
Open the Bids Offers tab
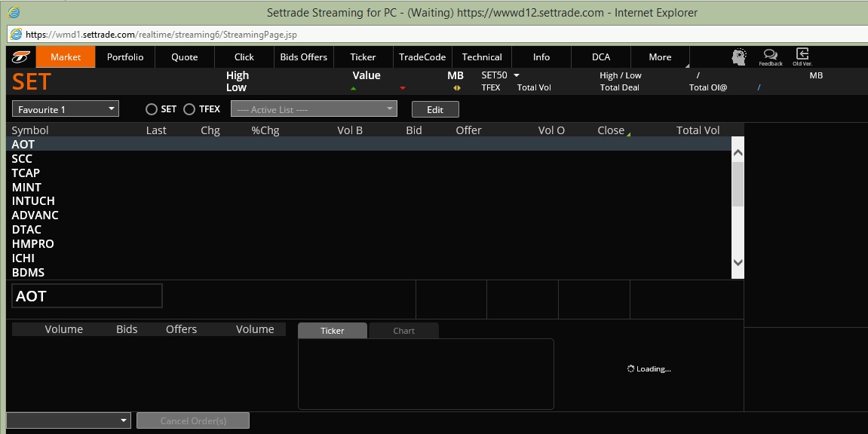[303, 57]
